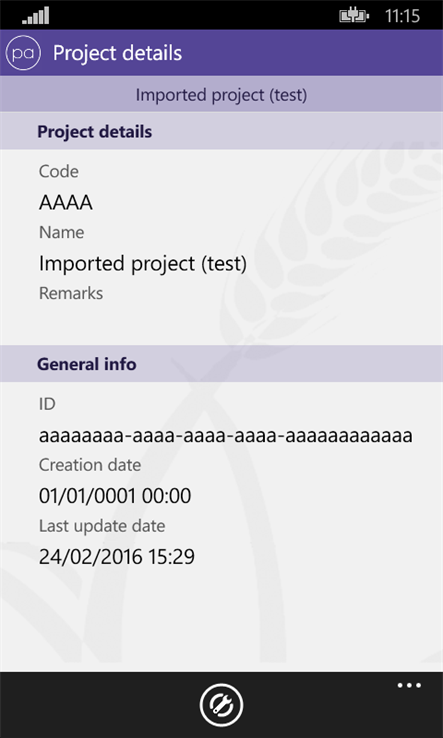Select the "Project details" page title

click(x=117, y=53)
